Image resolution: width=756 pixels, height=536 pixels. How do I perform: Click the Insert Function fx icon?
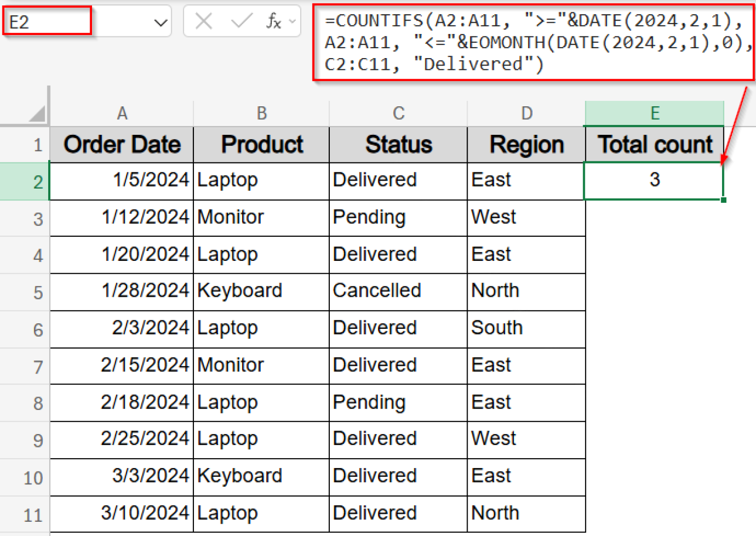pos(274,21)
